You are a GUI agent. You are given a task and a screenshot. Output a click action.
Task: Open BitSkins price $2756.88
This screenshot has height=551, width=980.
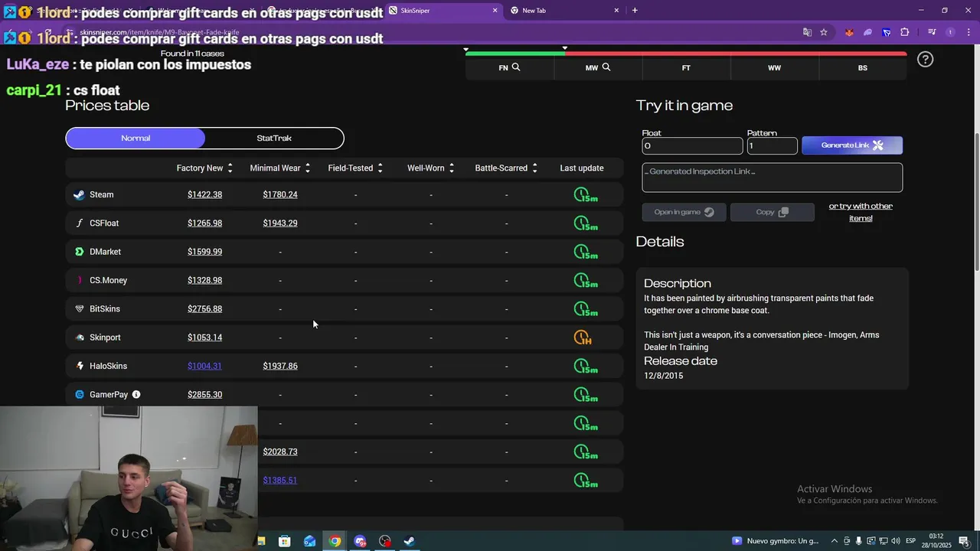[x=204, y=308]
